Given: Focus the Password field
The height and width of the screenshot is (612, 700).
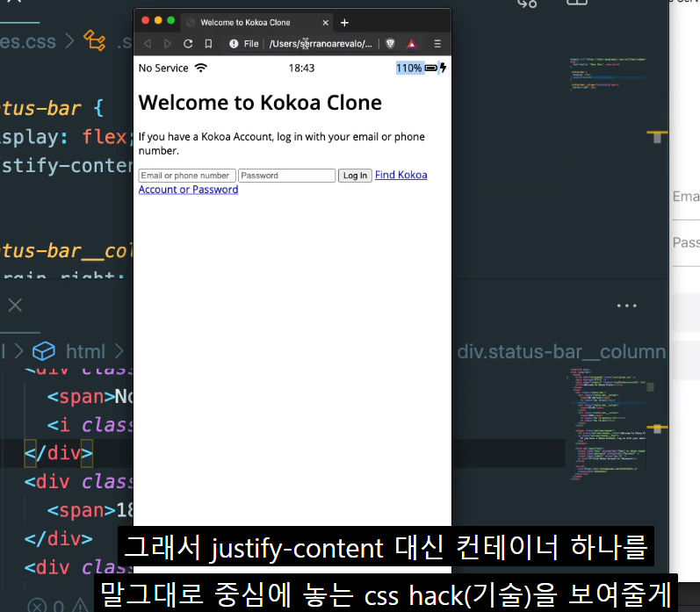Looking at the screenshot, I should [x=286, y=176].
